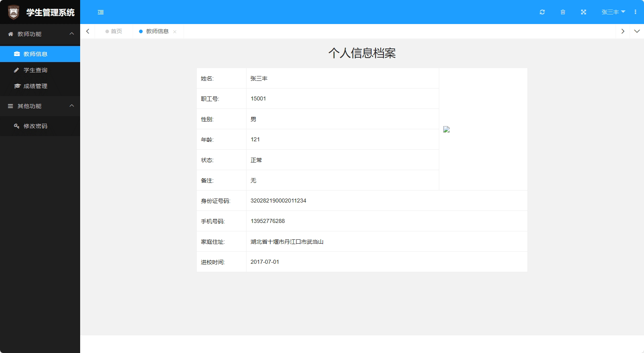Click the 家庭住址 label
The height and width of the screenshot is (353, 644).
click(213, 242)
